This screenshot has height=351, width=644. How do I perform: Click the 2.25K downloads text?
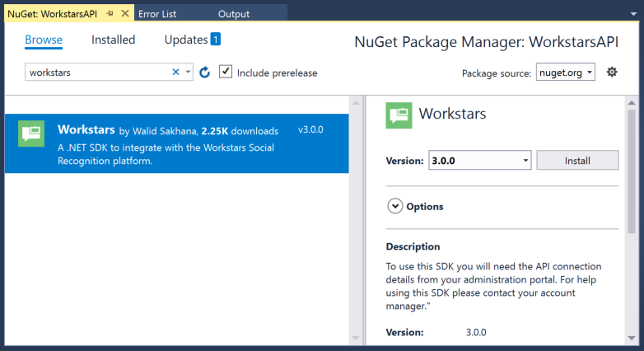tap(240, 131)
